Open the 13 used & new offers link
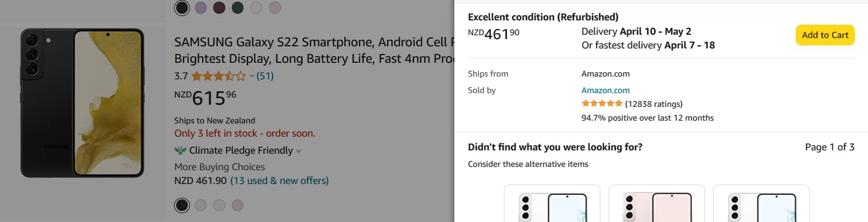The height and width of the screenshot is (222, 868). click(279, 181)
